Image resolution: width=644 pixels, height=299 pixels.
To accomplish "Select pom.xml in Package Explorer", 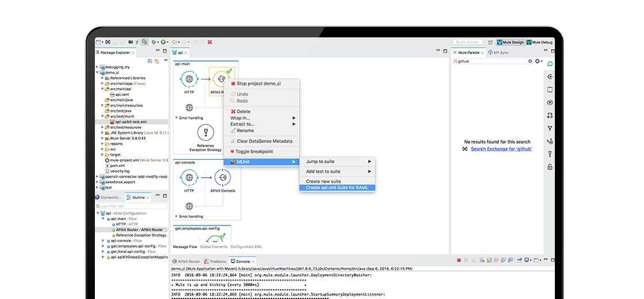I will point(114,166).
